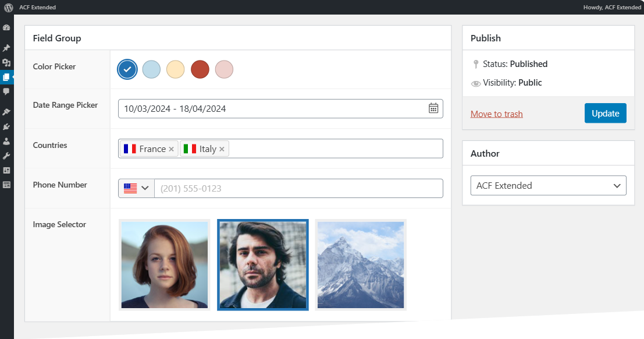Click the Author panel heading

click(485, 153)
